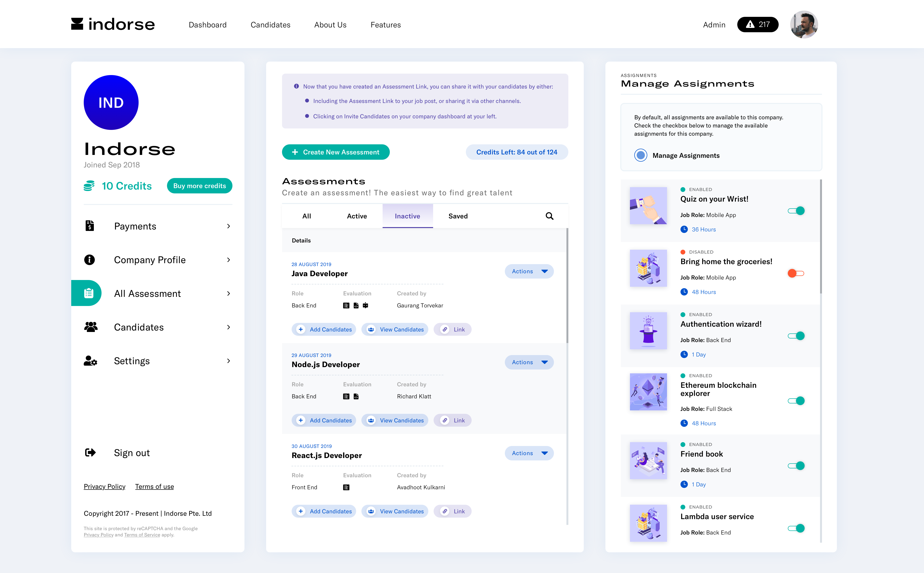Click clock icon for Authentication wizard duration
The height and width of the screenshot is (573, 924).
pos(684,354)
